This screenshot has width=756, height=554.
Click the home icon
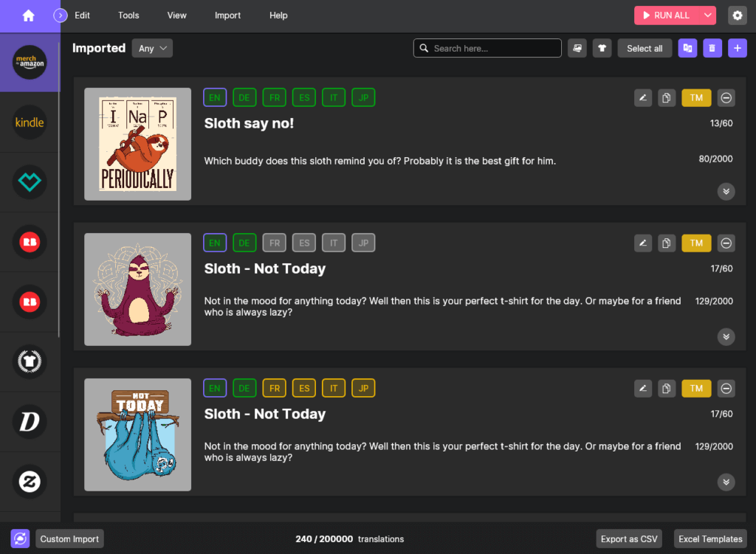(x=29, y=15)
